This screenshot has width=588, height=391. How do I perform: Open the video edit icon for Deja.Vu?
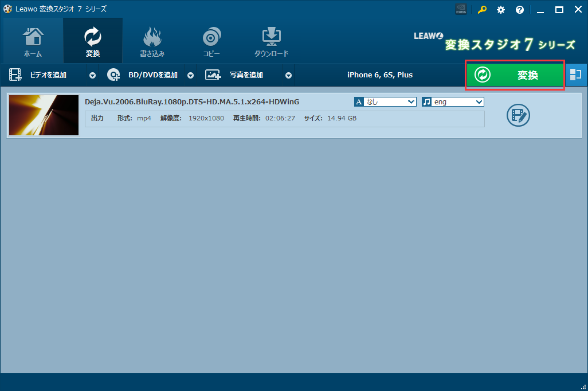point(518,115)
